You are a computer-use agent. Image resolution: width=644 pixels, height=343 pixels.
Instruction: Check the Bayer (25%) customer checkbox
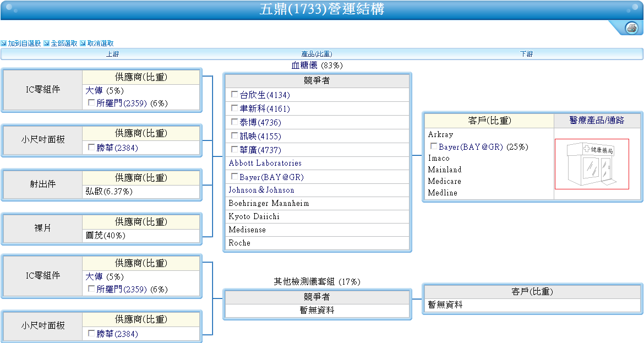[434, 146]
